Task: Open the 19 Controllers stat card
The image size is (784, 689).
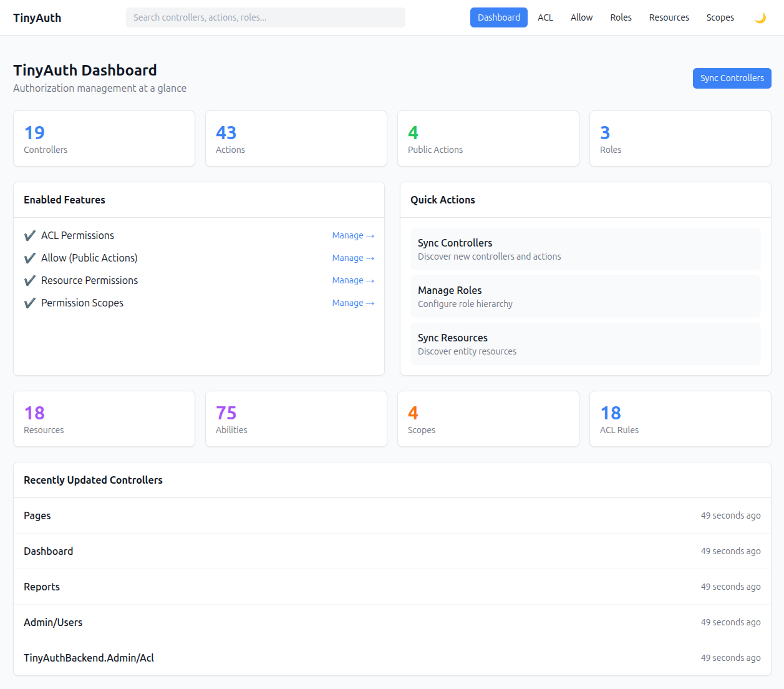Action: click(x=104, y=139)
